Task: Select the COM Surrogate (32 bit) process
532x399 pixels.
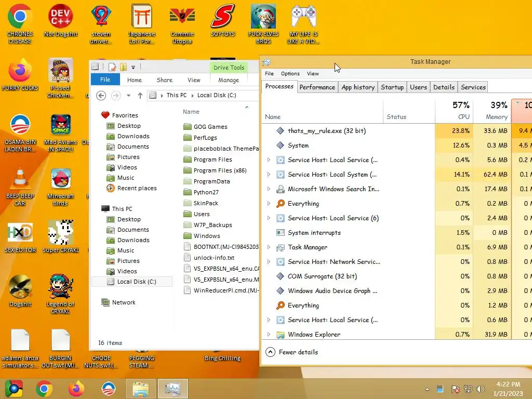Action: 397,276
